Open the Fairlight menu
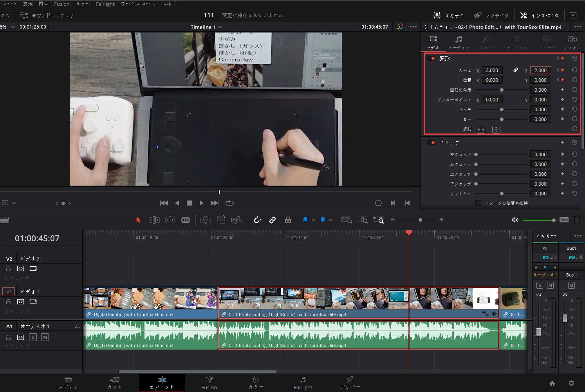 105,4
